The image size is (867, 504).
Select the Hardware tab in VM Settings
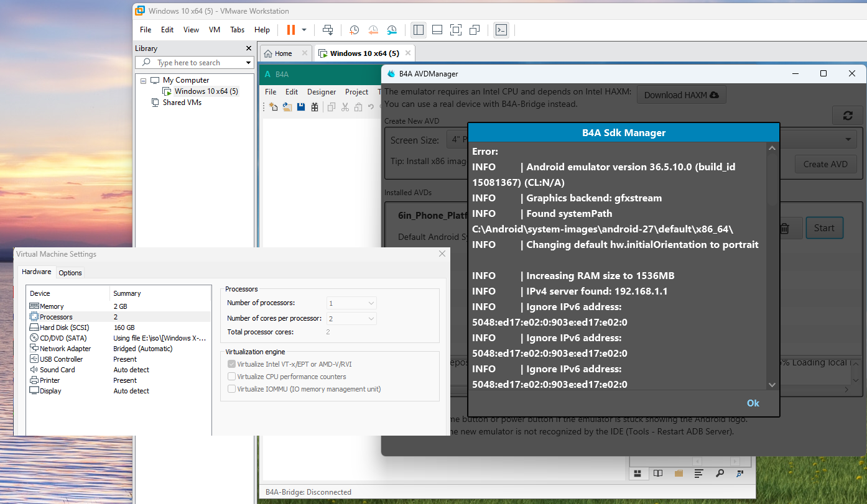(37, 272)
